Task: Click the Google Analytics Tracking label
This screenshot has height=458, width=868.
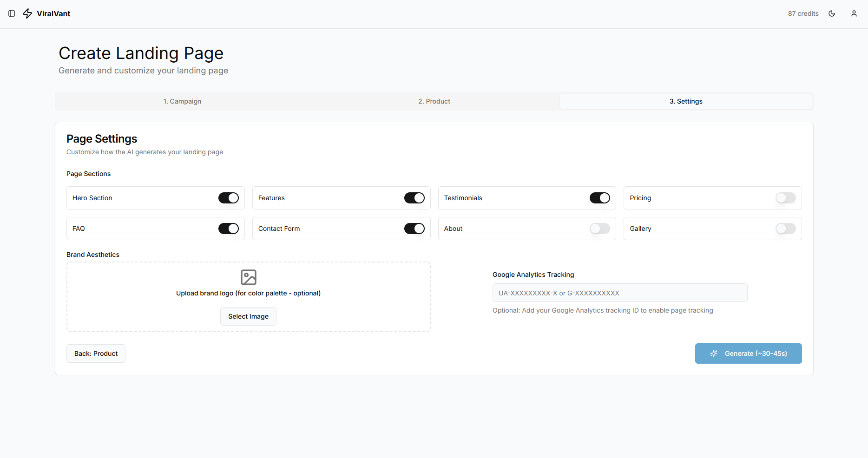Action: [533, 275]
